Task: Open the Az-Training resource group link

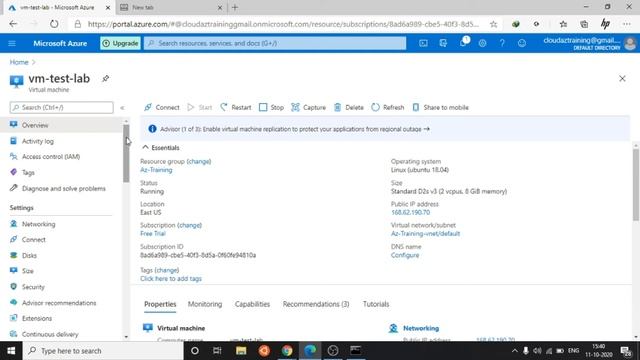Action: click(156, 170)
